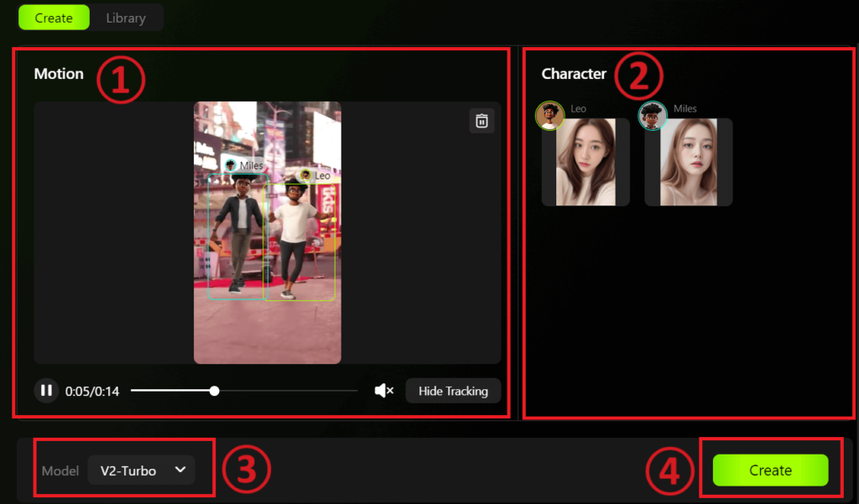Click the Miles tracking label in video
This screenshot has height=504, width=859.
click(244, 165)
